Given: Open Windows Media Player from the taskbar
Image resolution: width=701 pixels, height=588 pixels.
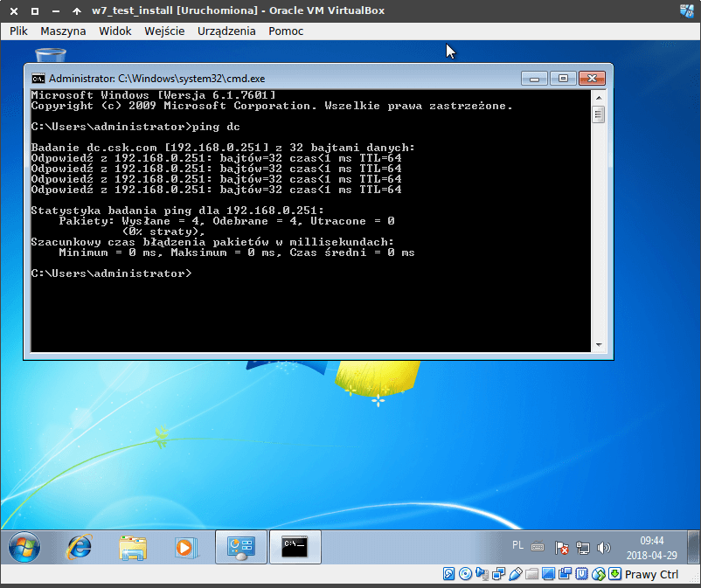Looking at the screenshot, I should tap(185, 547).
